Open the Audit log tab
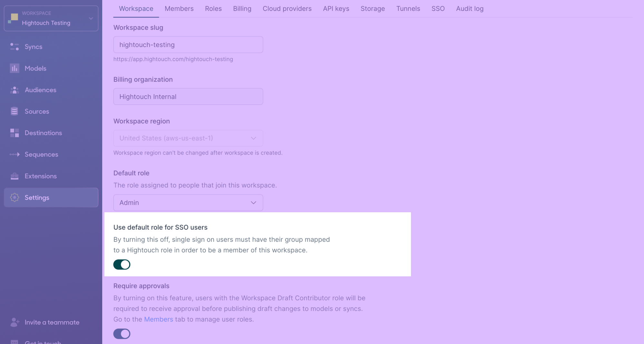Screen dimensions: 644x344 click(470, 9)
